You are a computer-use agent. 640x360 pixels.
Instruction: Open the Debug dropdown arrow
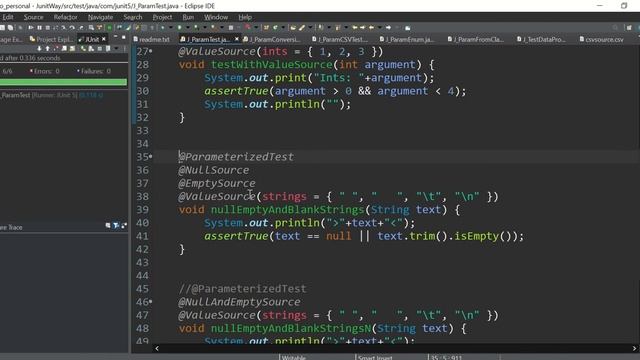[x=171, y=27]
